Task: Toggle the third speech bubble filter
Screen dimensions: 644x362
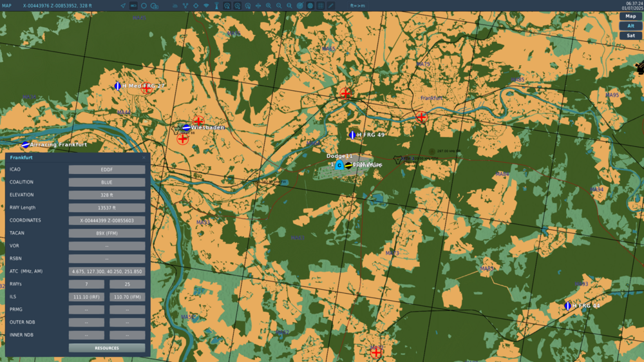Action: point(248,6)
